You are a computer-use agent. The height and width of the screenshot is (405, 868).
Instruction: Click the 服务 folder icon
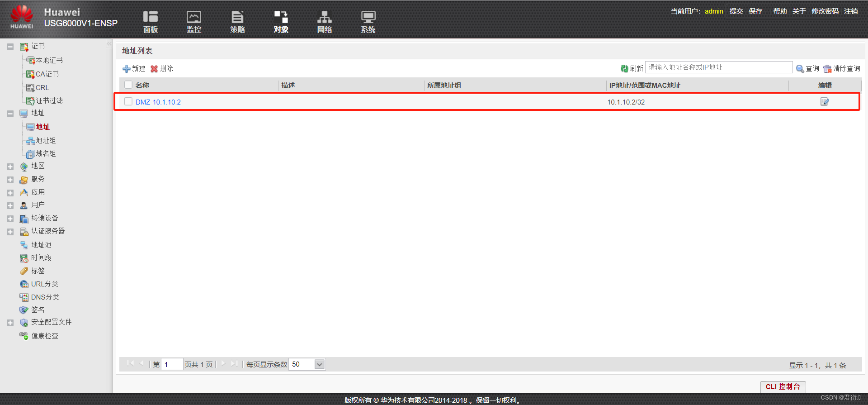coord(24,180)
